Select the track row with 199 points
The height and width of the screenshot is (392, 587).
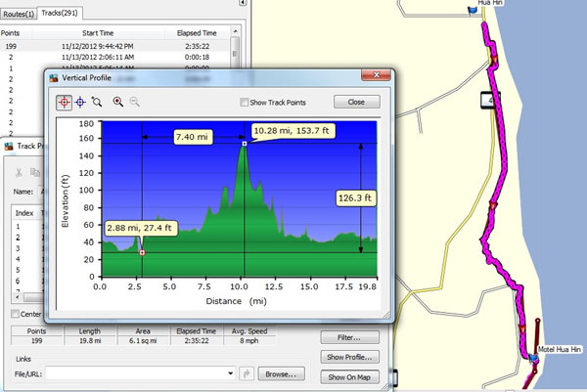114,46
